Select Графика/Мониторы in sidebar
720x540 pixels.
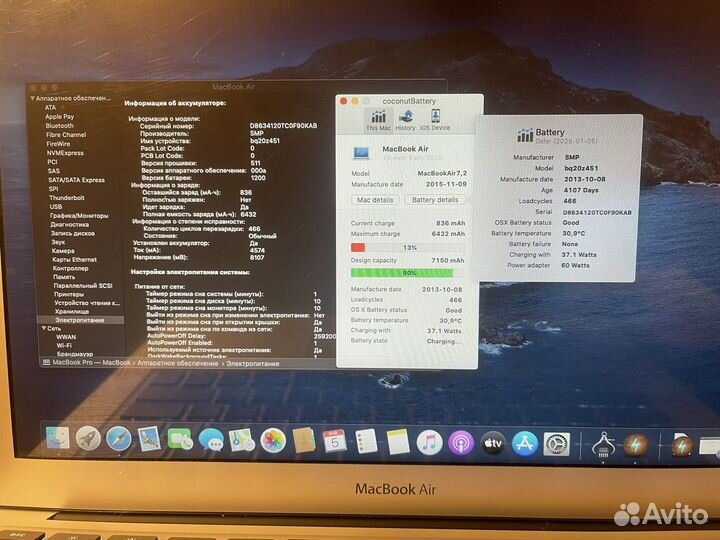point(79,215)
